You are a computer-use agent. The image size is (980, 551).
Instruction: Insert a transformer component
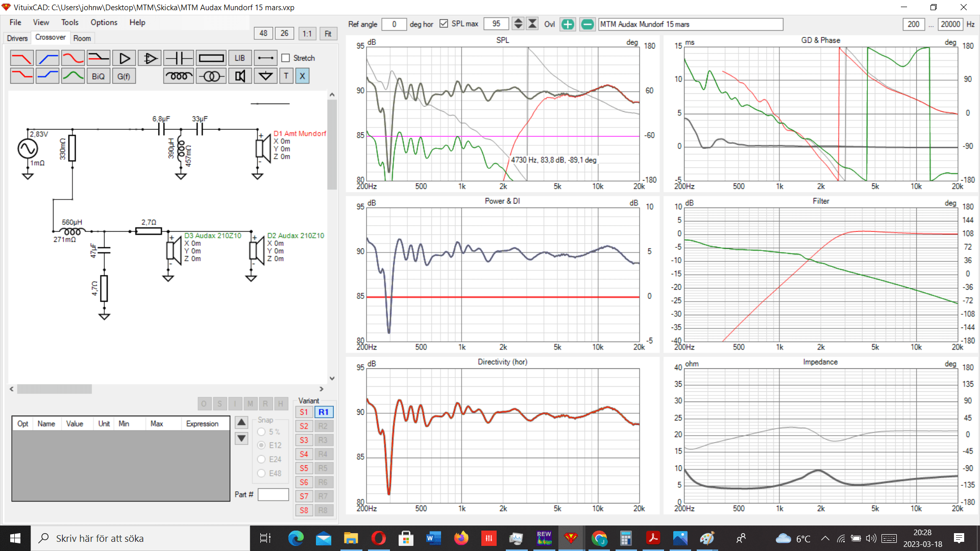coord(211,76)
